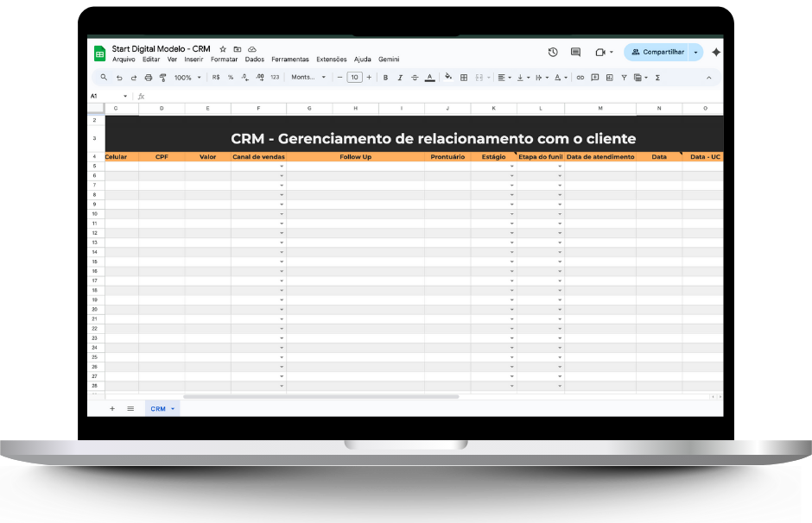This screenshot has height=523, width=812.
Task: Click the Gemini sparkle icon
Action: [x=715, y=52]
